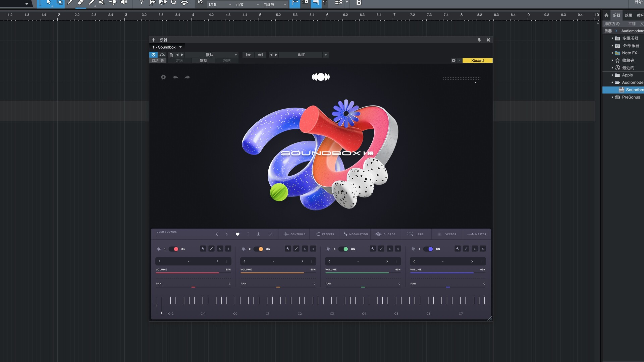
Task: Click layer 1 wrench edit icon
Action: tap(203, 249)
